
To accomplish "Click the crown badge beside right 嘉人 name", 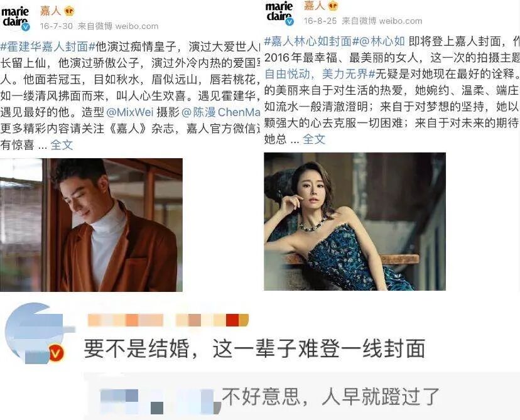I will pyautogui.click(x=333, y=6).
